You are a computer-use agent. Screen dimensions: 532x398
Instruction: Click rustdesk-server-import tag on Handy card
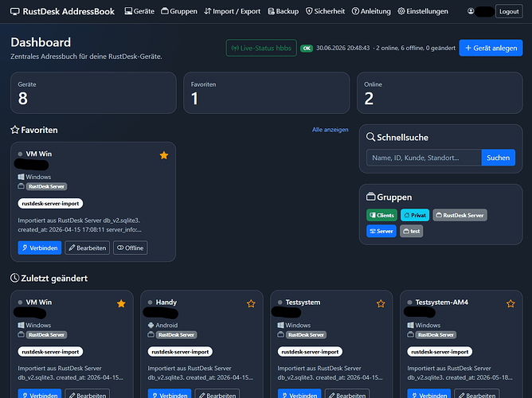180,352
